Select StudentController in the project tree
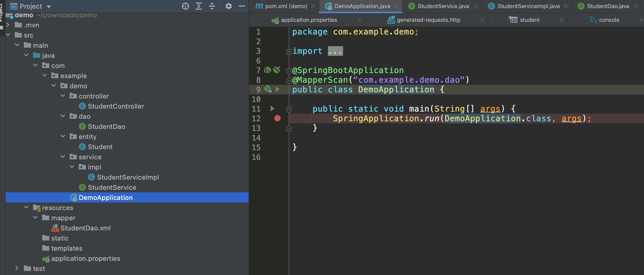Image resolution: width=644 pixels, height=275 pixels. tap(116, 106)
